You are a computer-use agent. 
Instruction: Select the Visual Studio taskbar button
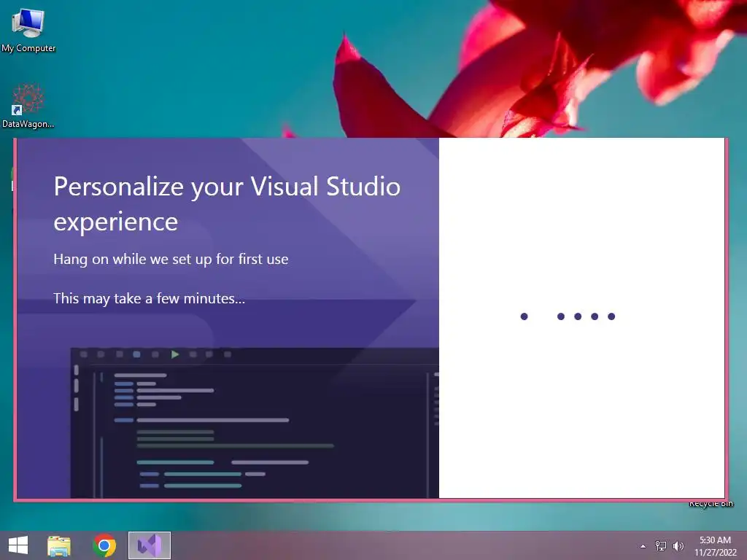coord(149,545)
